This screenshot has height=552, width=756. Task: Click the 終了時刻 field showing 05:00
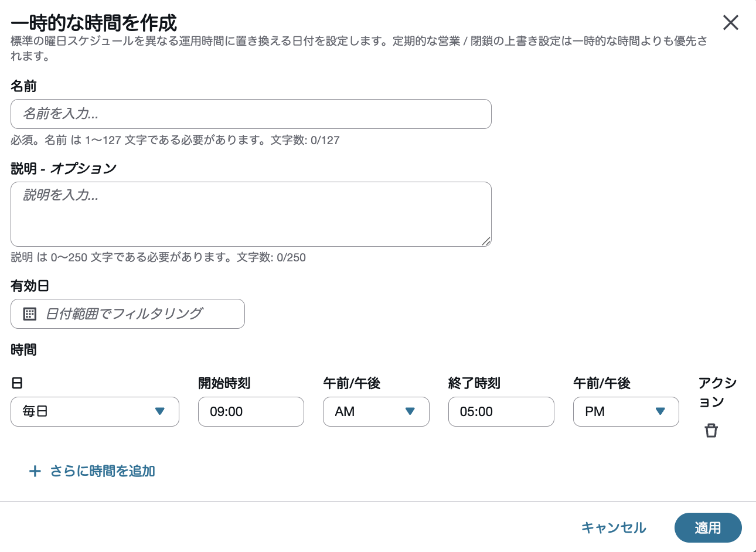click(500, 411)
